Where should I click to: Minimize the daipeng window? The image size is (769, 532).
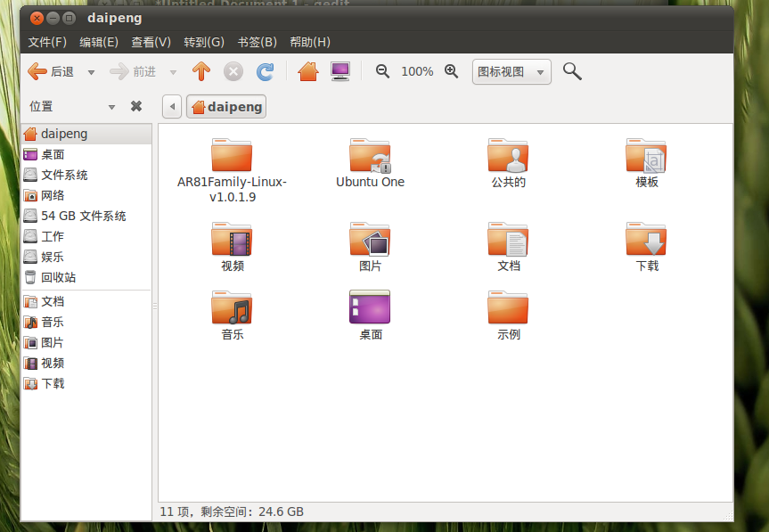[53, 19]
